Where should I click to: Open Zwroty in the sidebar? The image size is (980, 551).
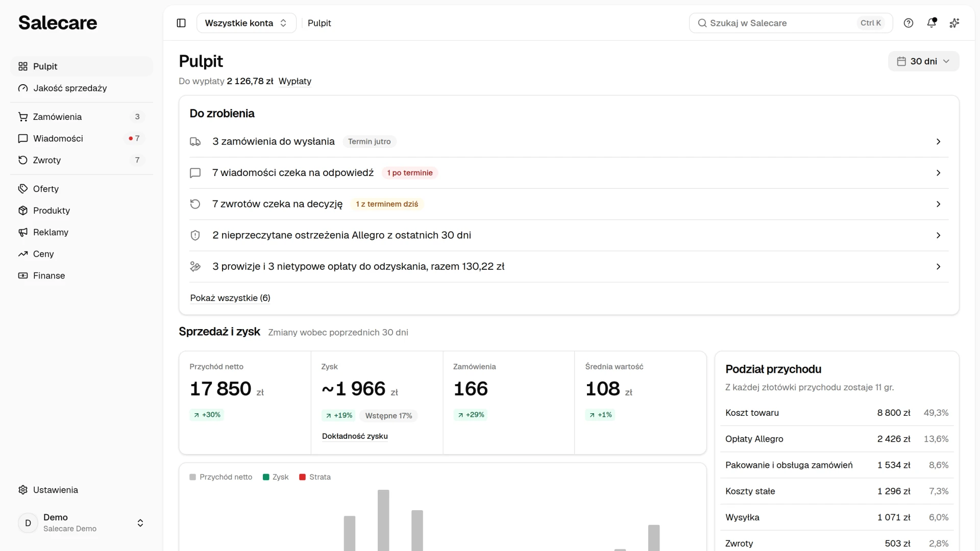click(82, 160)
